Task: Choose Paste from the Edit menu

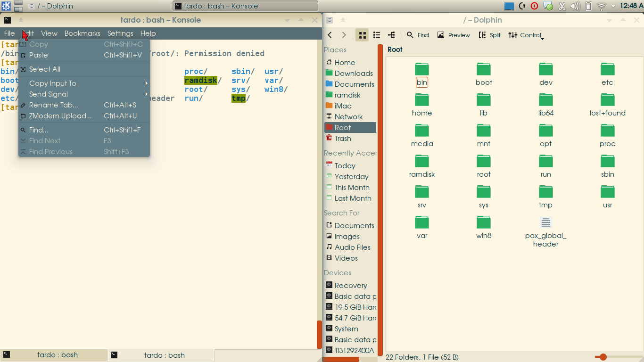Action: 84,55
